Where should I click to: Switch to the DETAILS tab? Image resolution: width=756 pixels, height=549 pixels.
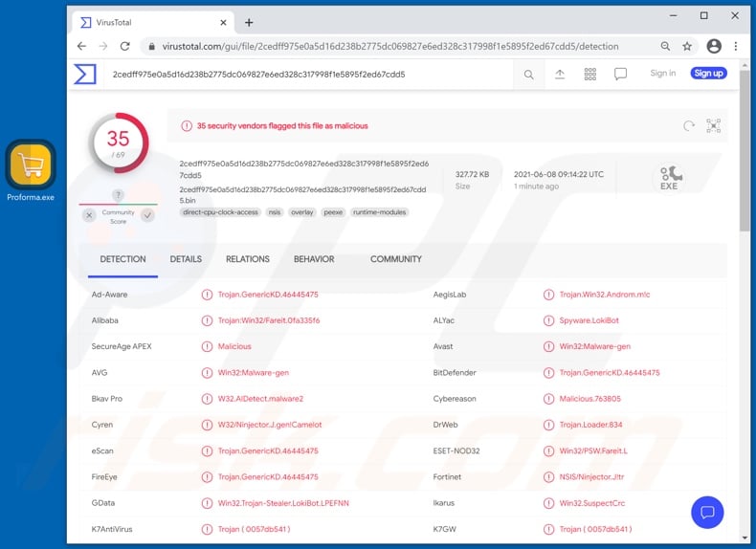186,259
